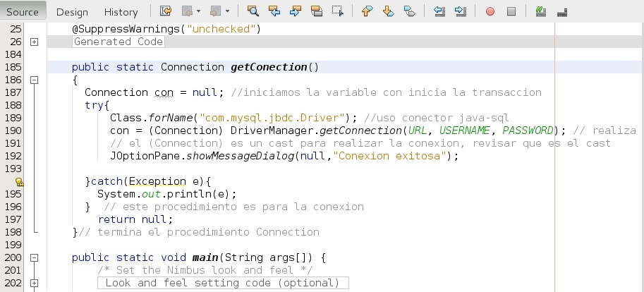Go to previous bookmark icon
644x292 pixels.
366,11
